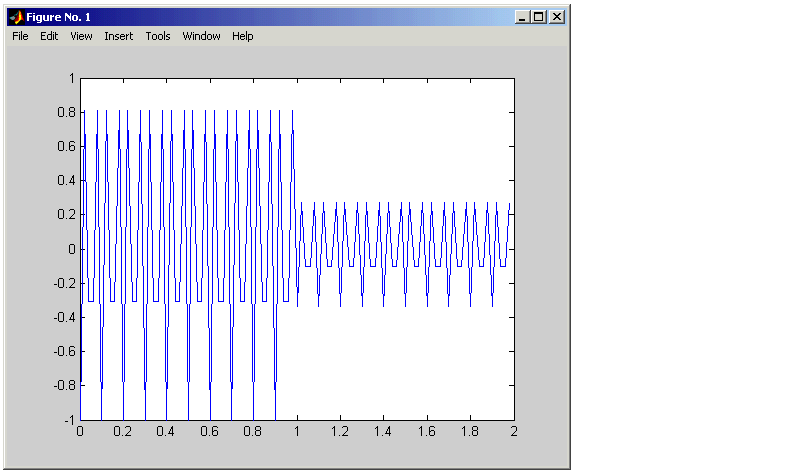The height and width of the screenshot is (475, 800).
Task: Minimize the Figure No. 1 window
Action: [521, 17]
